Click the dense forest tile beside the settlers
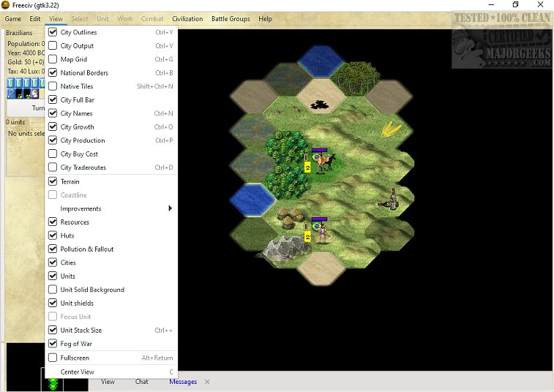Image resolution: width=554 pixels, height=392 pixels. pos(288,146)
